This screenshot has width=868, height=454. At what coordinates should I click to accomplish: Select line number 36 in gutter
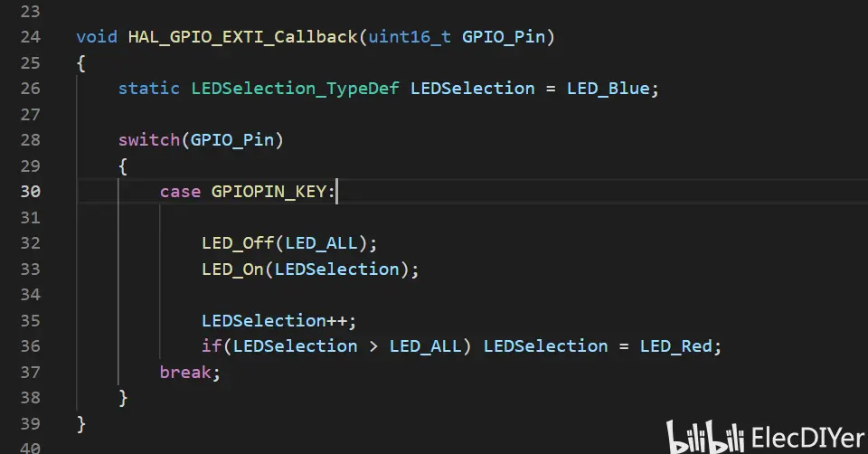pyautogui.click(x=30, y=346)
